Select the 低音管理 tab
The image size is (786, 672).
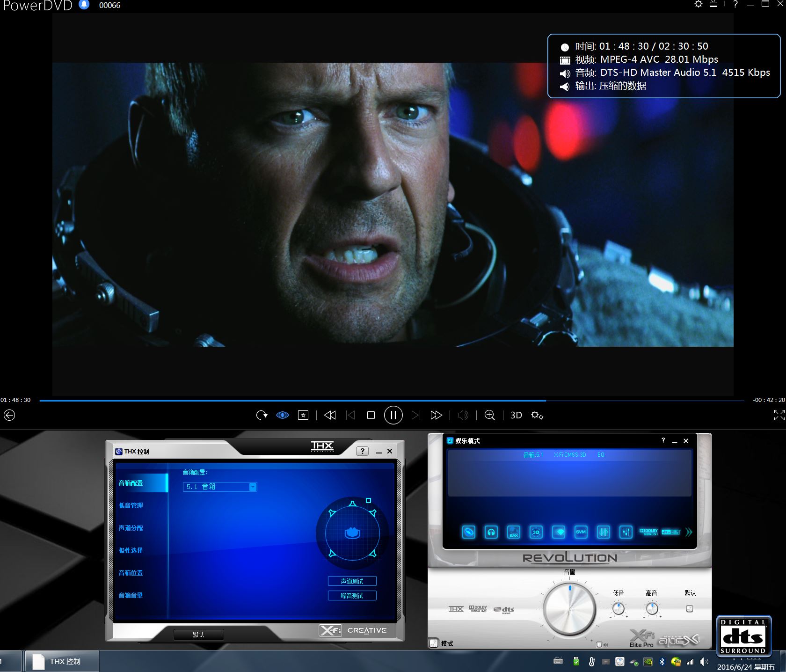coord(131,505)
